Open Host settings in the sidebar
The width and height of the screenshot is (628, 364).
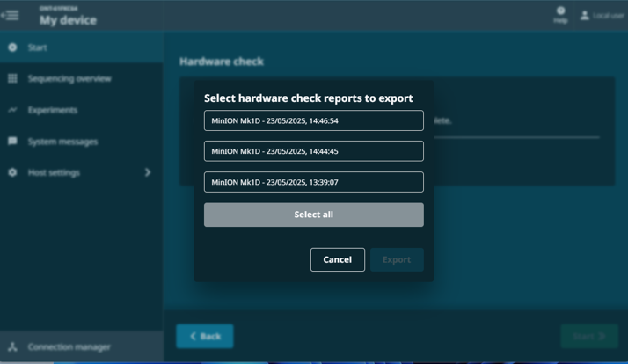[81, 172]
